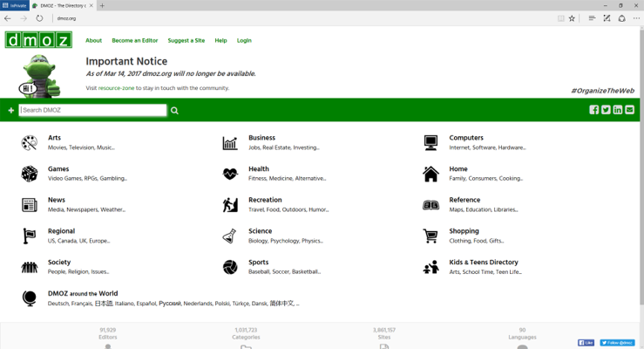Click the dmoz logo

(x=38, y=40)
